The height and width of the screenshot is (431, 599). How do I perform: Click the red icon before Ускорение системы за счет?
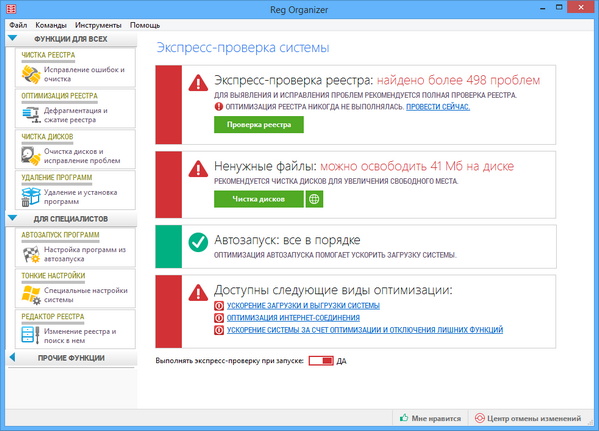tap(219, 330)
